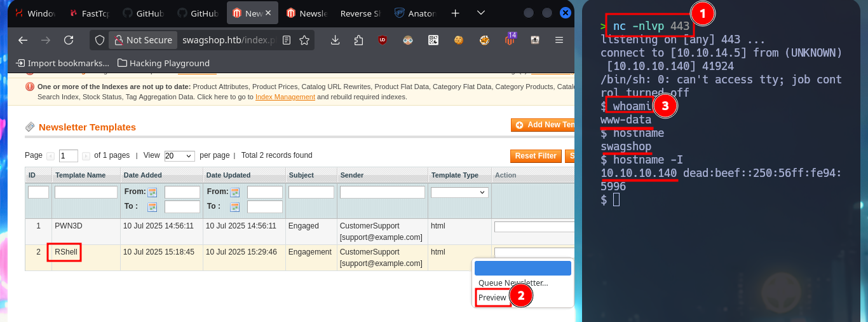Switch to the Reverse Shell tab

coord(361,13)
